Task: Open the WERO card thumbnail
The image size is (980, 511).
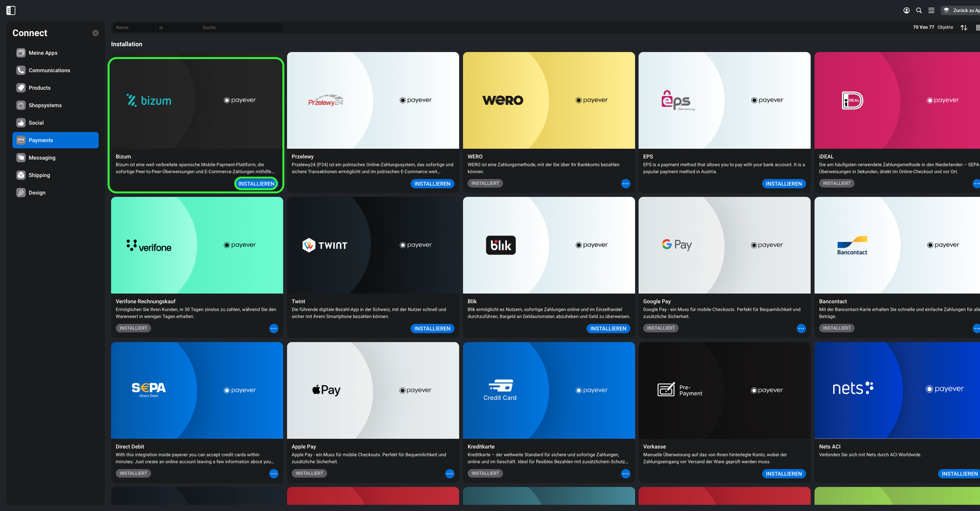Action: [549, 100]
